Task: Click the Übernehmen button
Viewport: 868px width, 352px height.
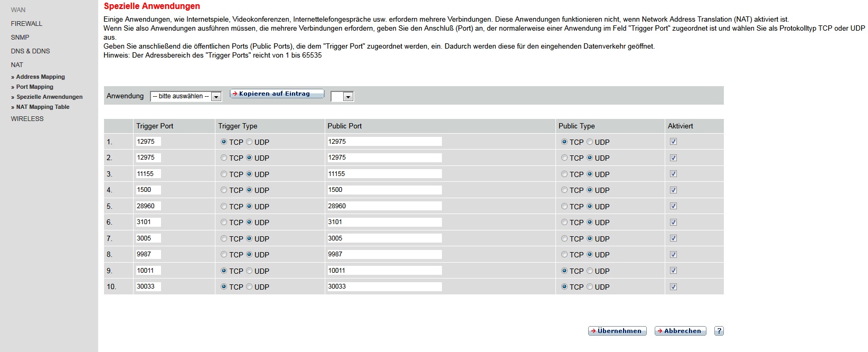Action: tap(618, 331)
